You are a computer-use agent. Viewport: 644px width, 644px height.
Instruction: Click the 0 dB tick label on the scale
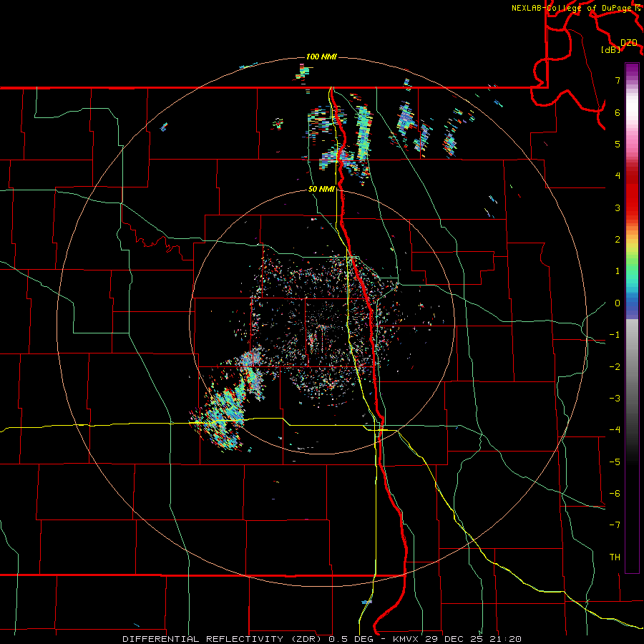pos(618,303)
